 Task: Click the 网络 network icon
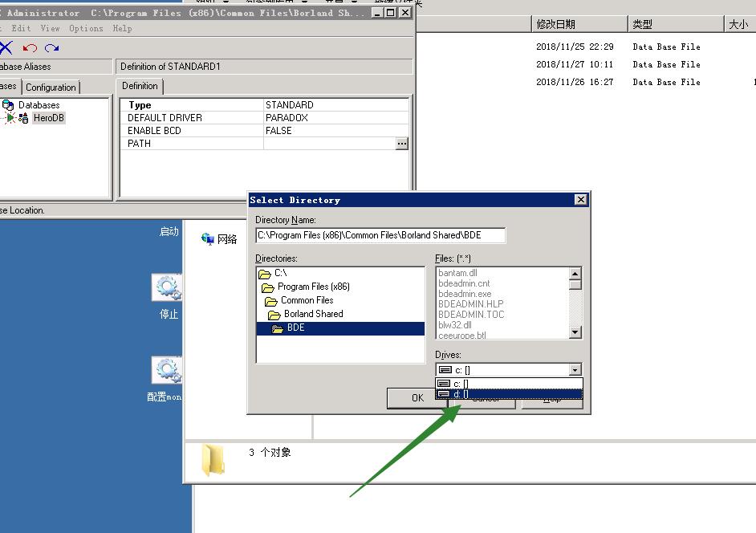tap(208, 239)
